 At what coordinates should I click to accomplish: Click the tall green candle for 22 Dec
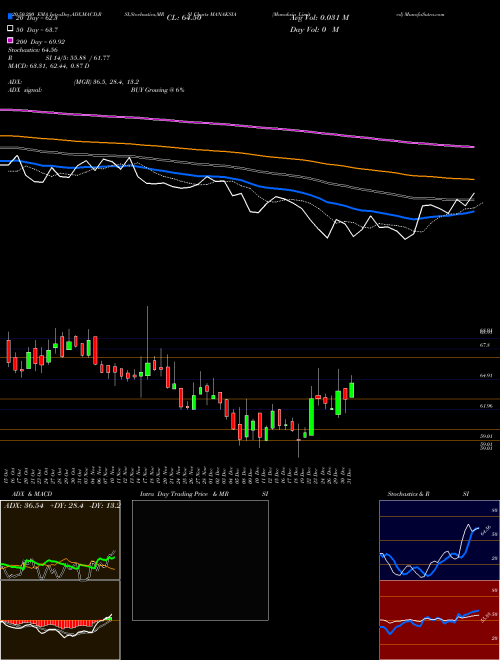[311, 417]
